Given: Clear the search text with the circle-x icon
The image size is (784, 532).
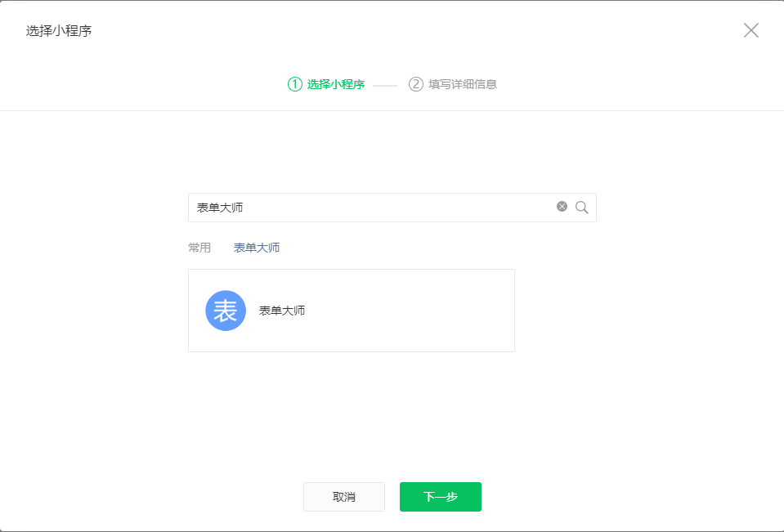Looking at the screenshot, I should [x=562, y=207].
